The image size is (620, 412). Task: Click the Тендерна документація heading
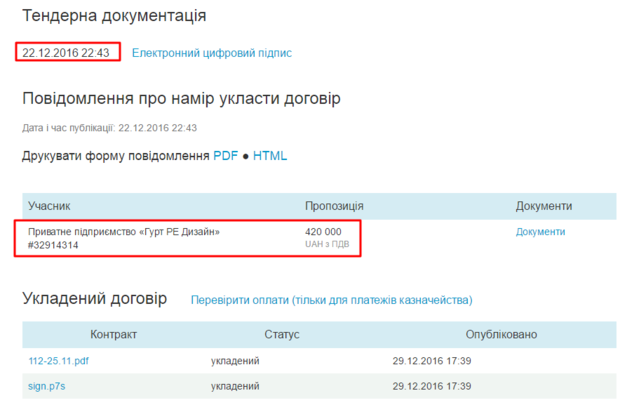[x=114, y=15]
